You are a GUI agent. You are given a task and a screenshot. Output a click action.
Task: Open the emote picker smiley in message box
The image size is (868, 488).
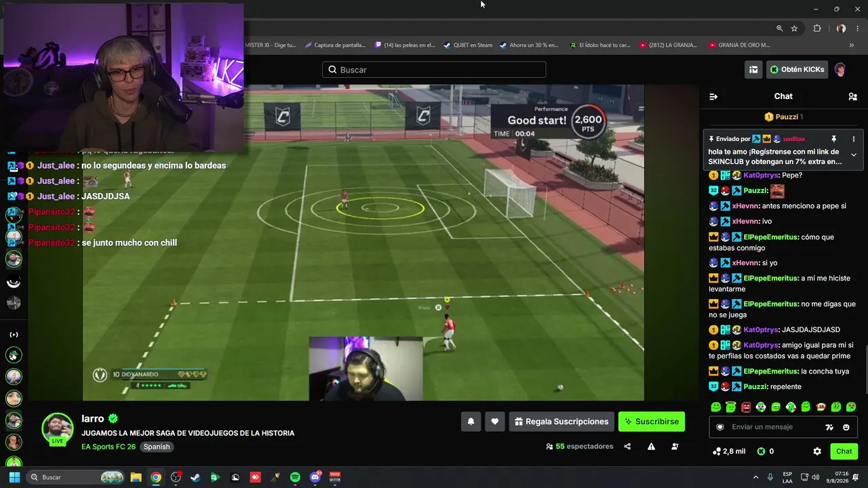click(846, 427)
